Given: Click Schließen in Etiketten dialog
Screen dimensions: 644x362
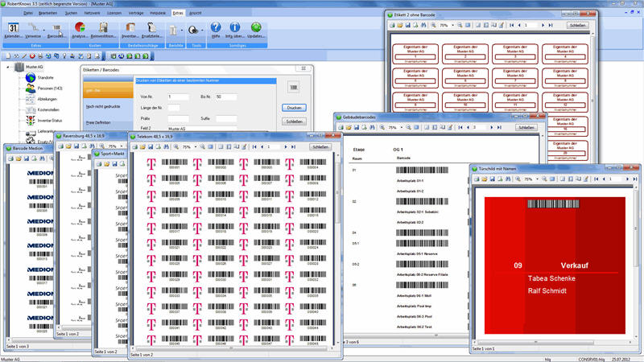Looking at the screenshot, I should tap(294, 121).
